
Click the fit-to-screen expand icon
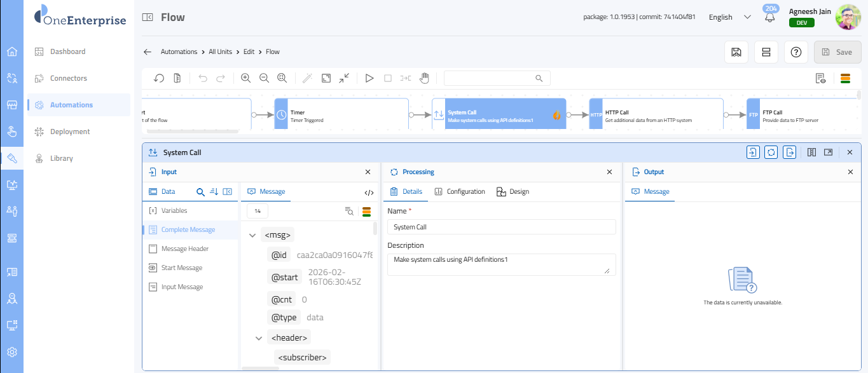click(x=326, y=78)
